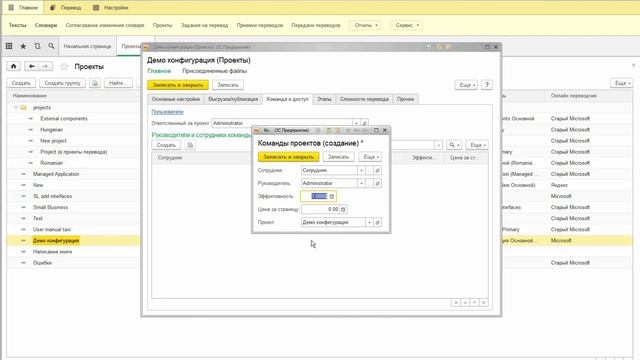Open Еще menu of team table
Image resolution: width=640 pixels, height=360 pixels.
click(477, 145)
